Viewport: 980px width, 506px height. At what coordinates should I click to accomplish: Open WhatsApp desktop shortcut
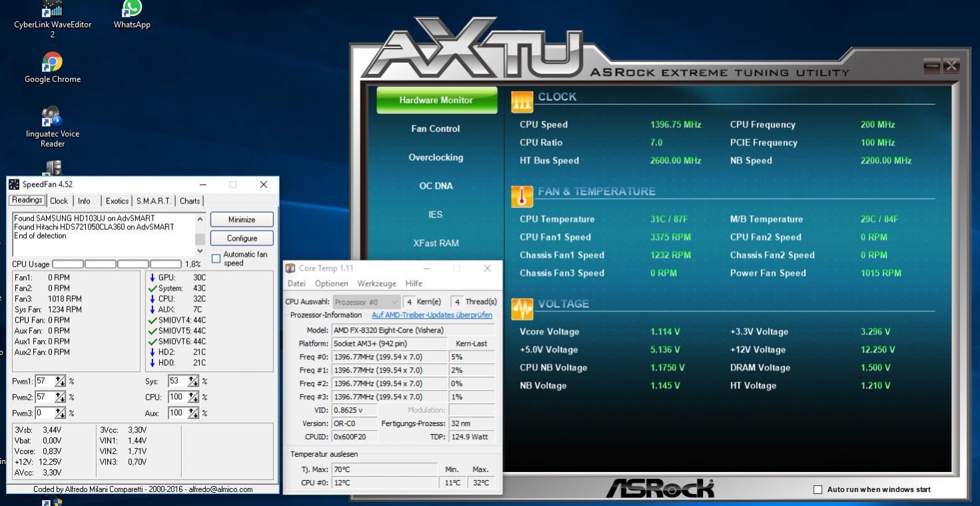pos(132,14)
